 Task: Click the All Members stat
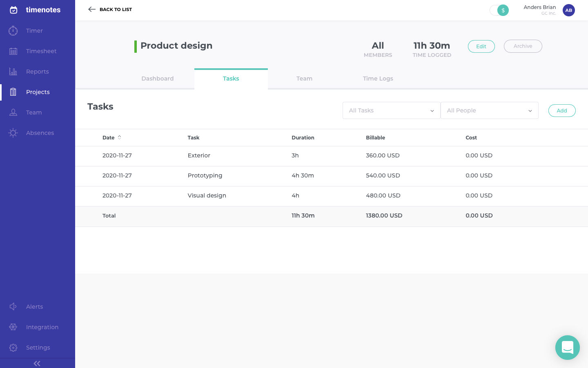click(x=378, y=49)
